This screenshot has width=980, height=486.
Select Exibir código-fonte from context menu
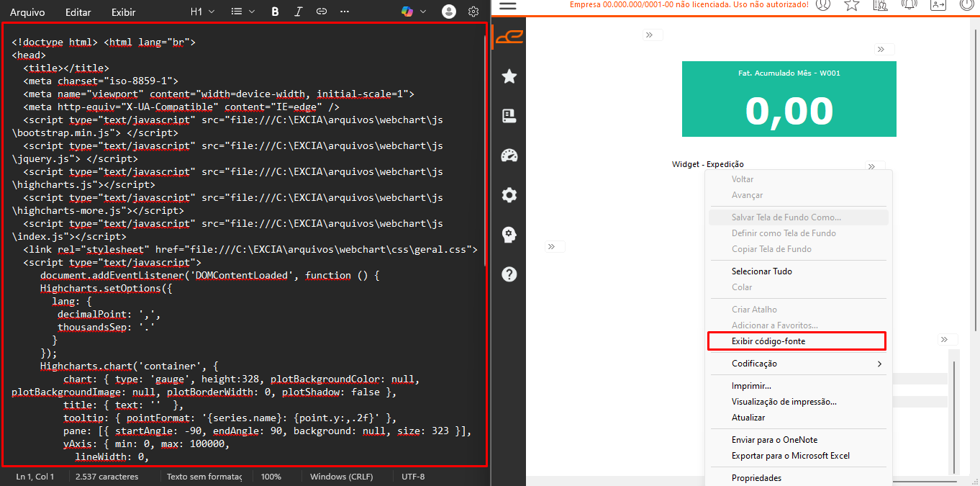pyautogui.click(x=768, y=341)
